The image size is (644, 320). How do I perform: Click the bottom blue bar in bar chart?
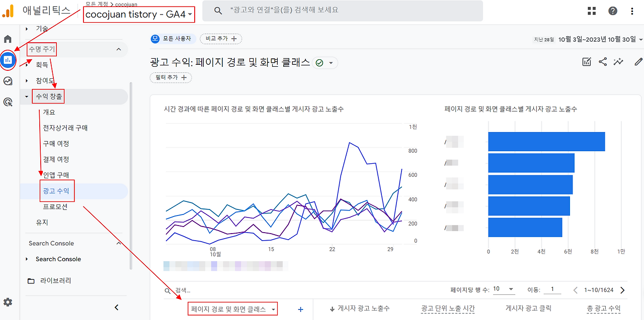tap(525, 227)
